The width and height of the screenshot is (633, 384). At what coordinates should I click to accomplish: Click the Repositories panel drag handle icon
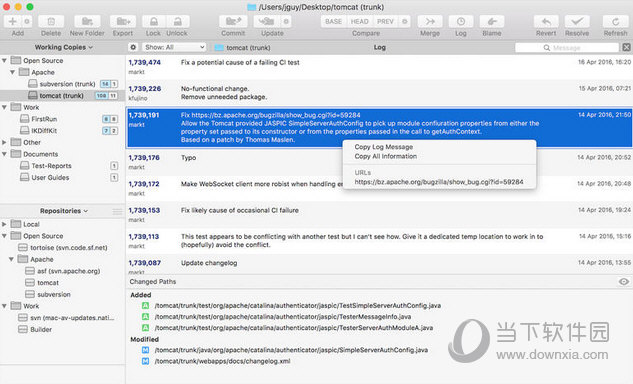pyautogui.click(x=117, y=211)
